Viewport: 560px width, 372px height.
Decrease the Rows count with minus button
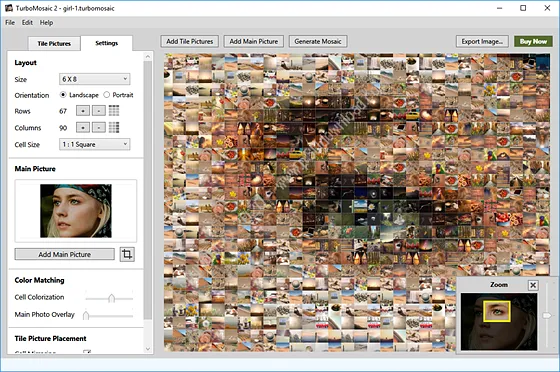pyautogui.click(x=99, y=111)
